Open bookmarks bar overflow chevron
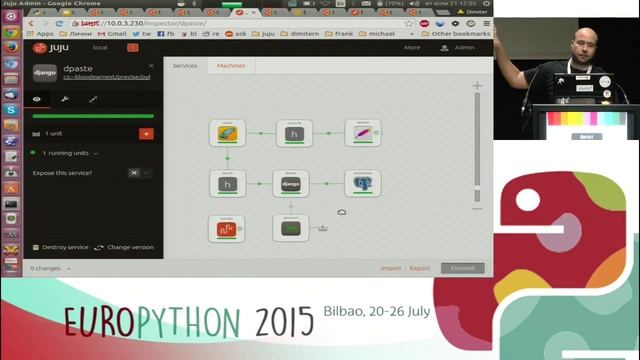This screenshot has width=640, height=360. (x=412, y=34)
